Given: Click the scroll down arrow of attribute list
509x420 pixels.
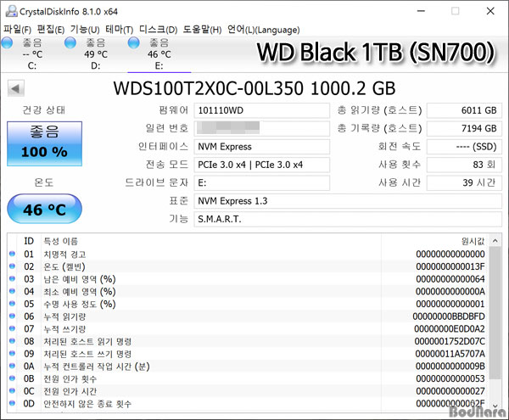Looking at the screenshot, I should (495, 406).
